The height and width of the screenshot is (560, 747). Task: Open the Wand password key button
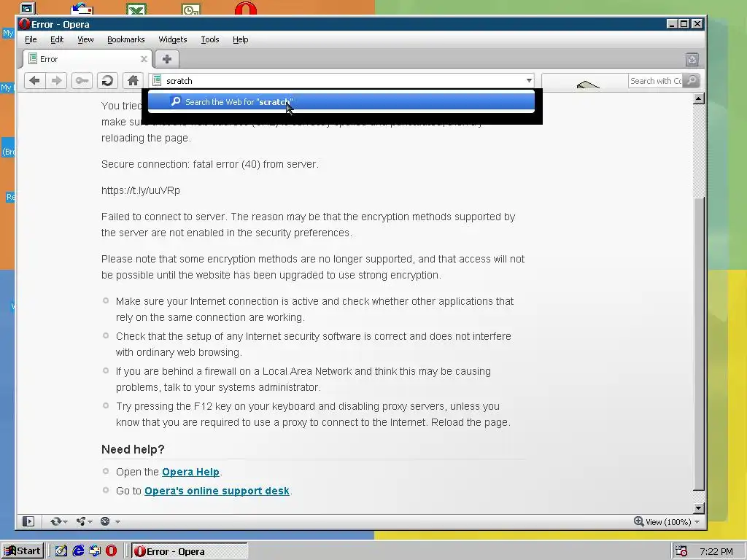click(82, 80)
